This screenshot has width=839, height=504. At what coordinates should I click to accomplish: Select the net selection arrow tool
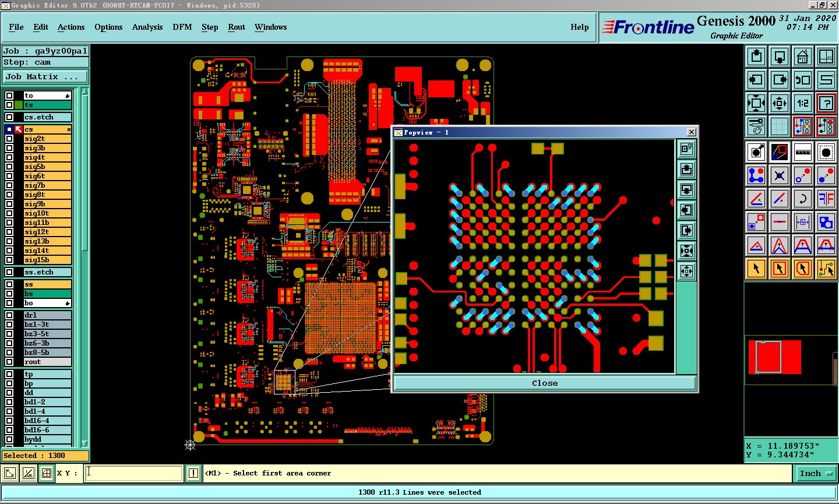point(826,269)
